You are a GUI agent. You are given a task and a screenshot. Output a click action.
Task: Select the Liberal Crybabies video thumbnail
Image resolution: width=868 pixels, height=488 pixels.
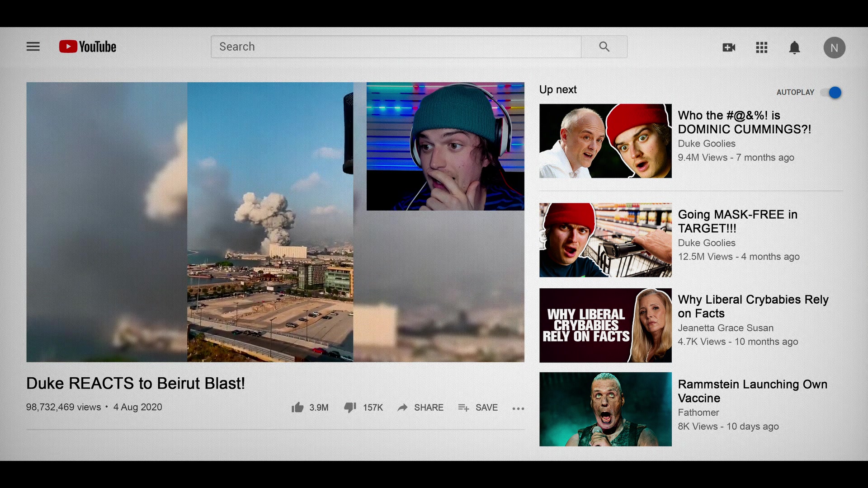click(x=605, y=325)
